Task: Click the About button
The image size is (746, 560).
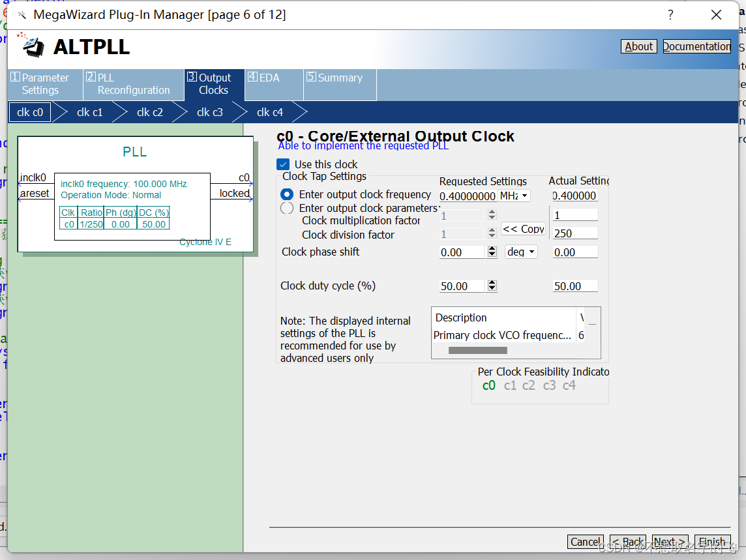Action: pyautogui.click(x=638, y=47)
